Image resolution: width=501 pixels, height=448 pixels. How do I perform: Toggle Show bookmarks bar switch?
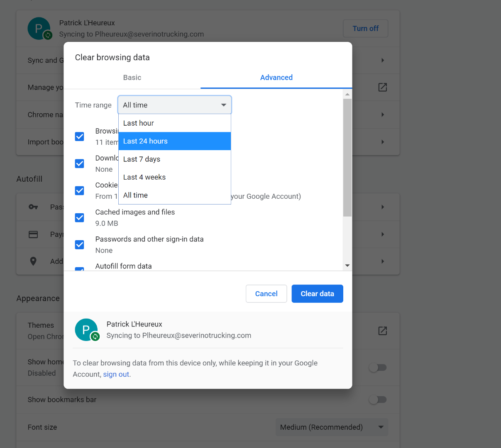click(378, 399)
